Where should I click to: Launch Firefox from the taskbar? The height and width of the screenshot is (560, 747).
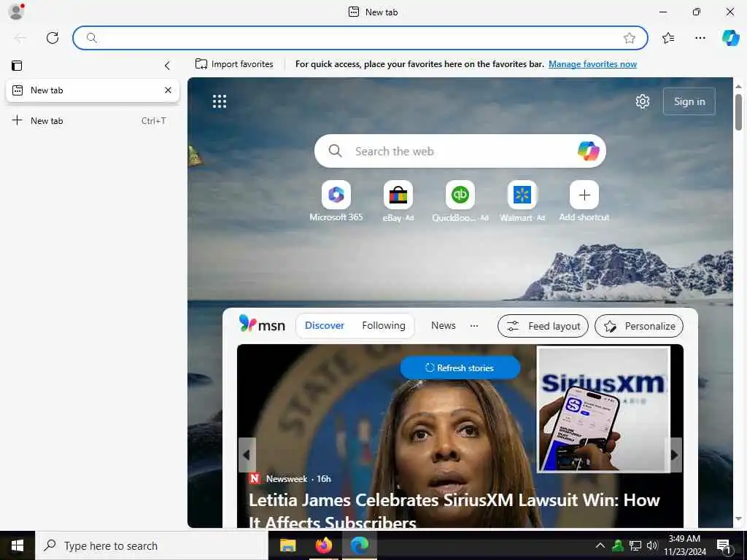(323, 545)
